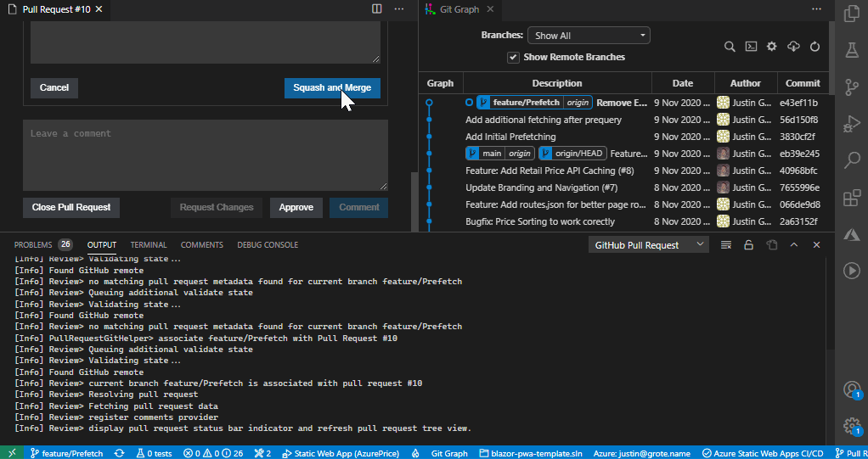Open the Manage gear in activity bar
The image size is (868, 459).
[x=851, y=425]
